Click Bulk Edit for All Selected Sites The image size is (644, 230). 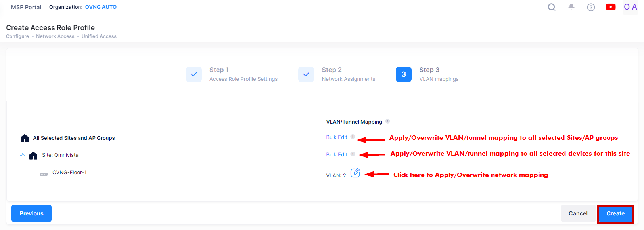point(336,137)
